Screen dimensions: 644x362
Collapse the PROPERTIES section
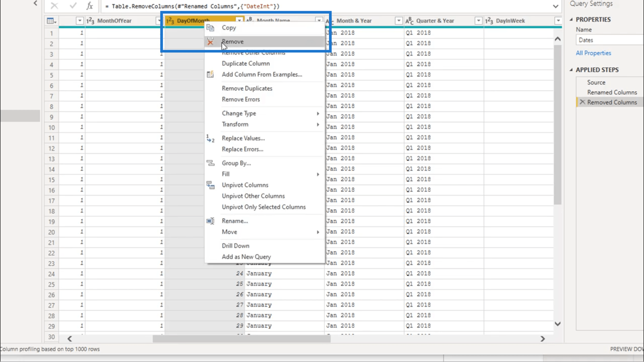coord(571,19)
